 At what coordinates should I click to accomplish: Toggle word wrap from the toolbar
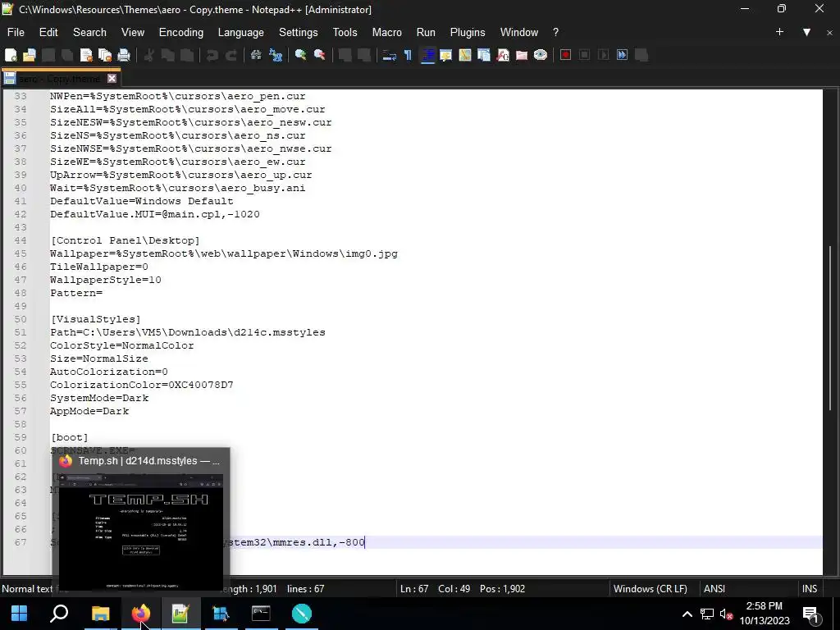(389, 55)
